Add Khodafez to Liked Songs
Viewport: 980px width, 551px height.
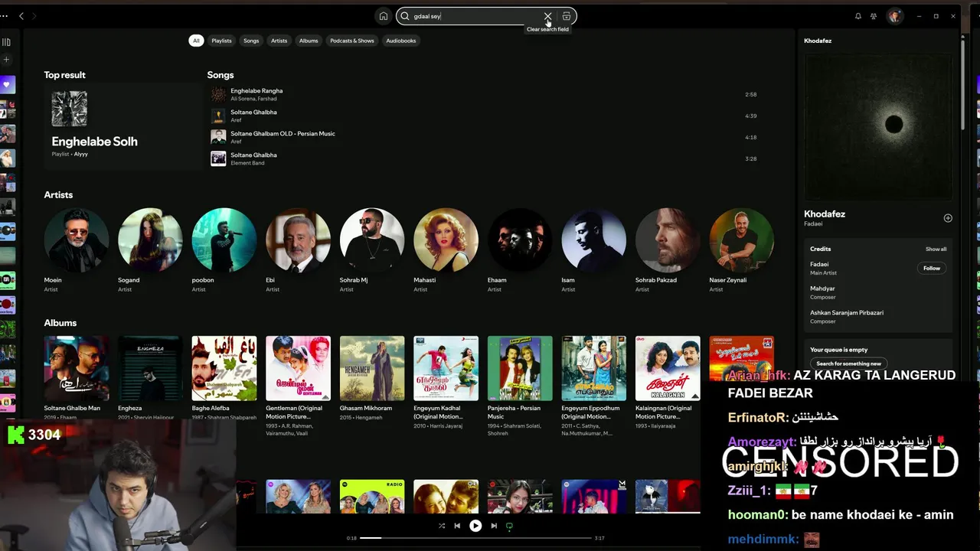tap(948, 218)
